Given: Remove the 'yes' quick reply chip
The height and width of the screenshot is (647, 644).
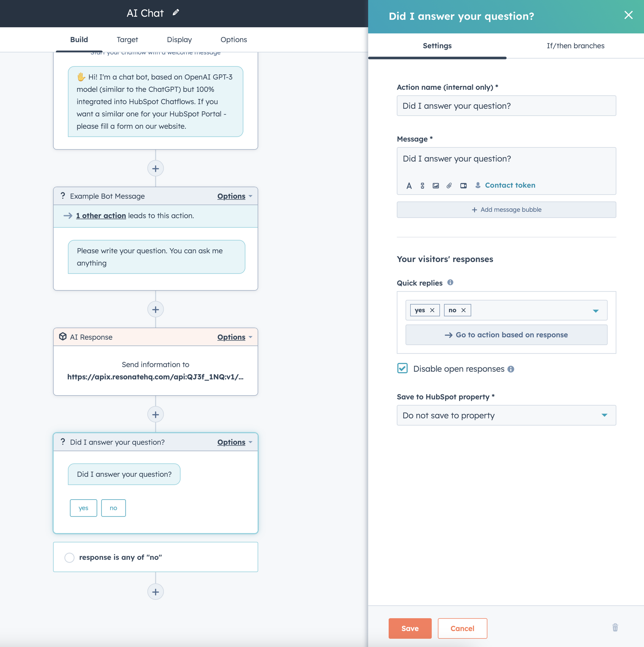Looking at the screenshot, I should coord(432,310).
